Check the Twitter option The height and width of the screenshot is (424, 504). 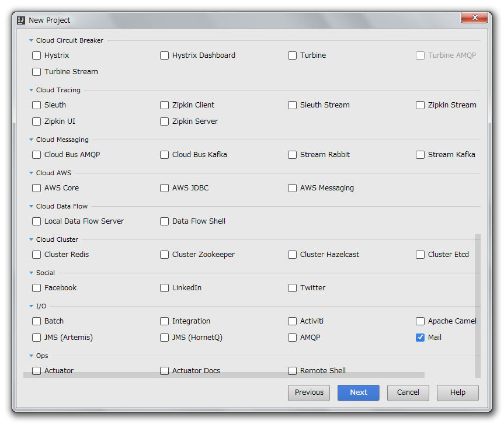[x=292, y=288]
